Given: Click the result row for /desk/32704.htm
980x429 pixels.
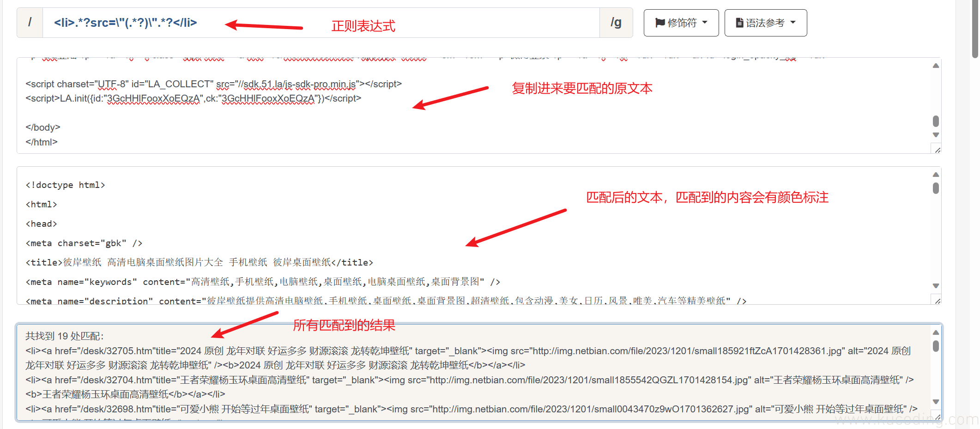Looking at the screenshot, I should coord(470,387).
